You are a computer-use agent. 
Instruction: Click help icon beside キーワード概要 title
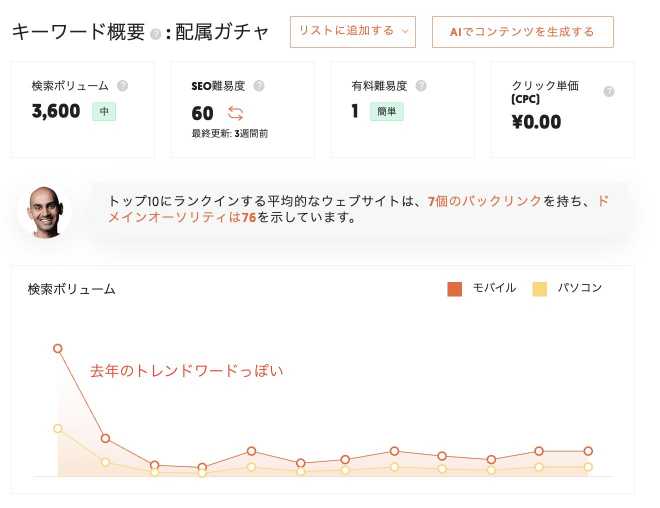pos(155,33)
